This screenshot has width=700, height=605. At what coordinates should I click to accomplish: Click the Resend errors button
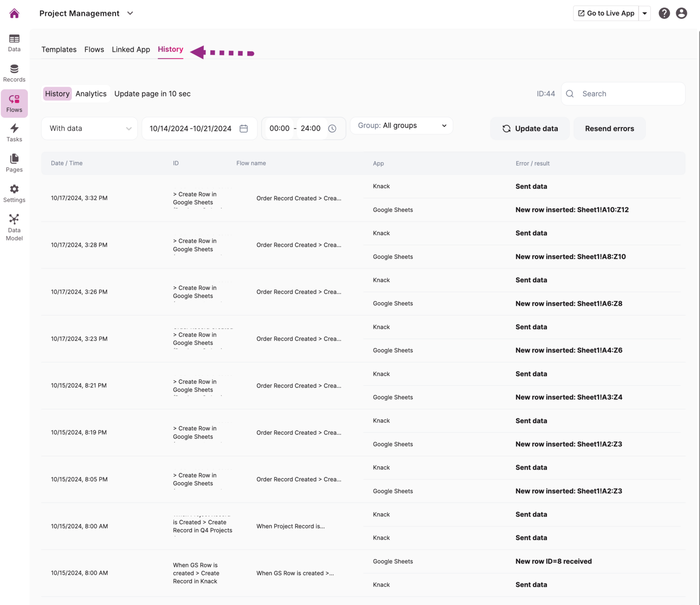click(609, 128)
